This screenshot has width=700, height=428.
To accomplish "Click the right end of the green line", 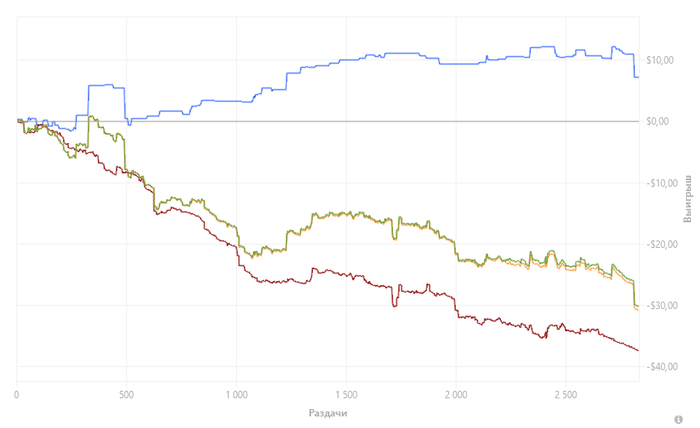I will pos(637,305).
